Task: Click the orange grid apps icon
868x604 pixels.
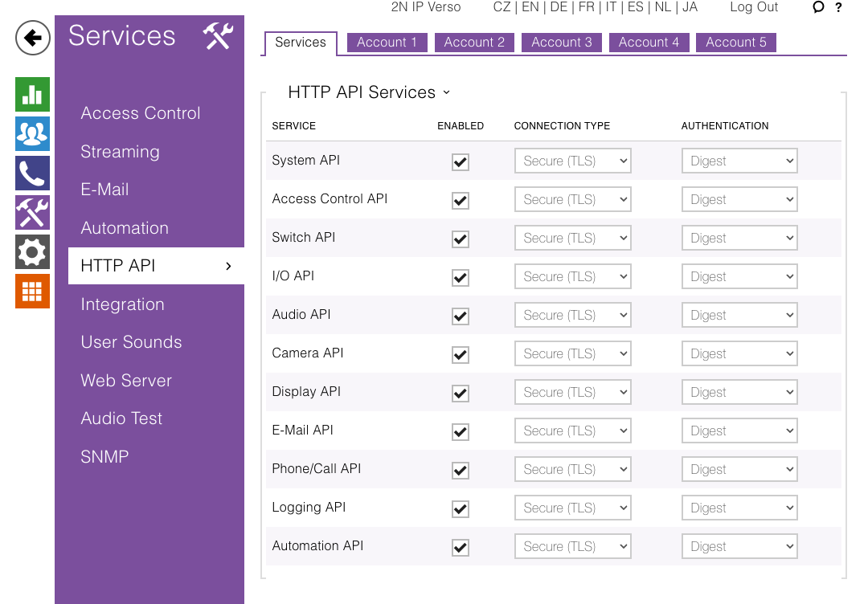Action: 32,291
